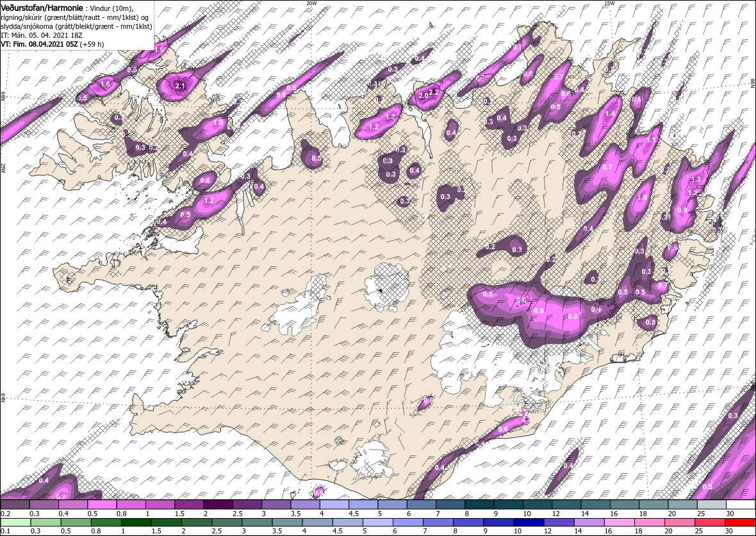The width and height of the screenshot is (756, 536).
Task: Click the top legend swatch above label 0.2
Action: (15, 504)
